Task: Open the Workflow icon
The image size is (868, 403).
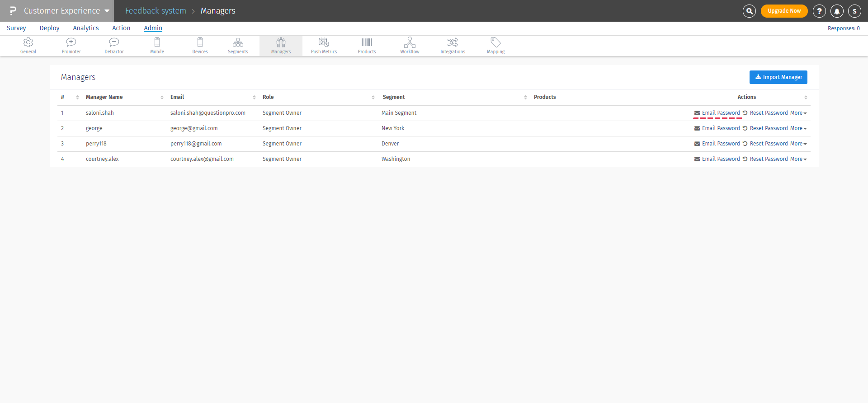Action: [x=410, y=42]
